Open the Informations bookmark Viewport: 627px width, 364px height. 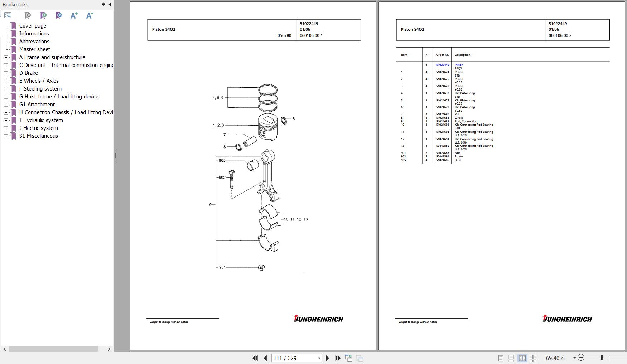(34, 34)
